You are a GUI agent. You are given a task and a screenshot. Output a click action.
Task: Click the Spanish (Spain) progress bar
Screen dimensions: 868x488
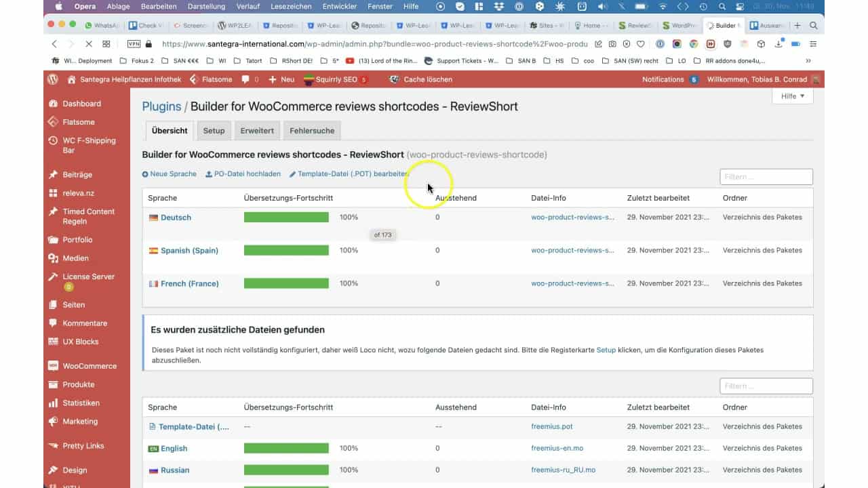[286, 251]
